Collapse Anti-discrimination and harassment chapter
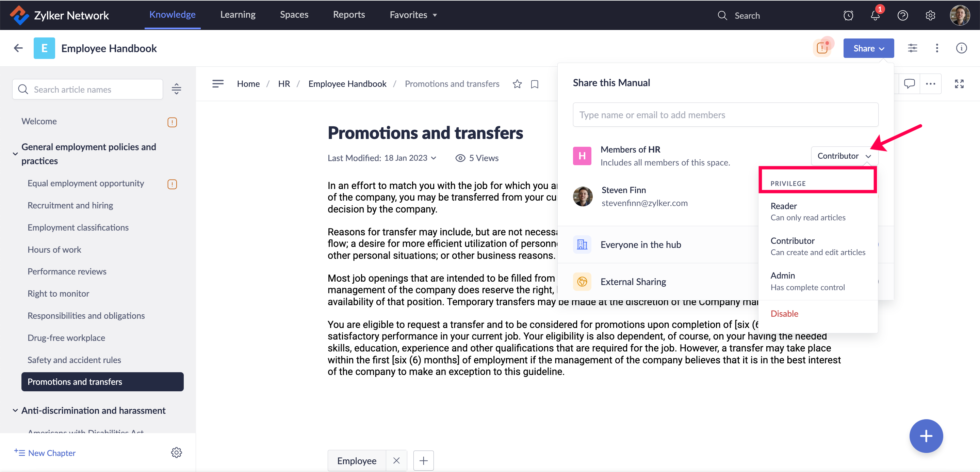980x472 pixels. (15, 410)
